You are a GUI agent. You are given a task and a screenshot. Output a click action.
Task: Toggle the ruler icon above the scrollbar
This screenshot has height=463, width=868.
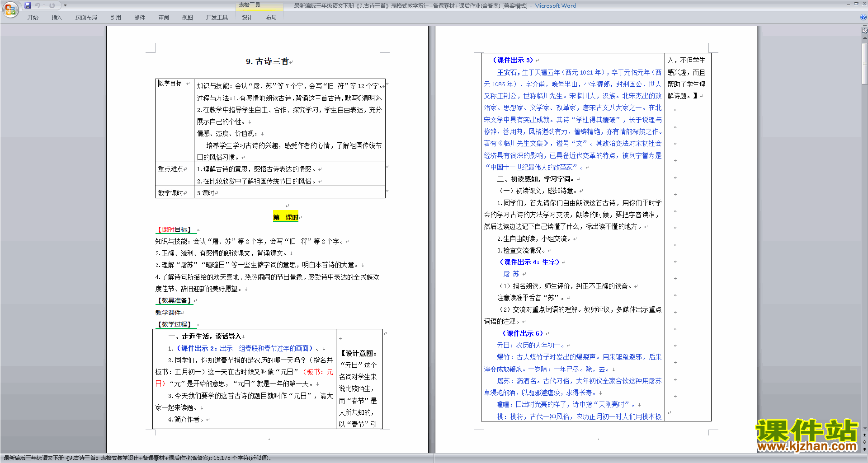pos(865,31)
